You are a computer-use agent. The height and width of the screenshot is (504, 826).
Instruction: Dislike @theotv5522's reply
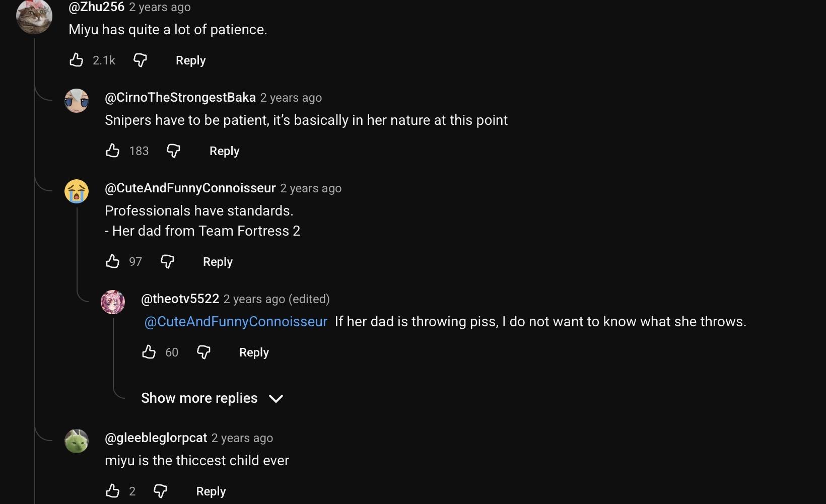pyautogui.click(x=203, y=352)
